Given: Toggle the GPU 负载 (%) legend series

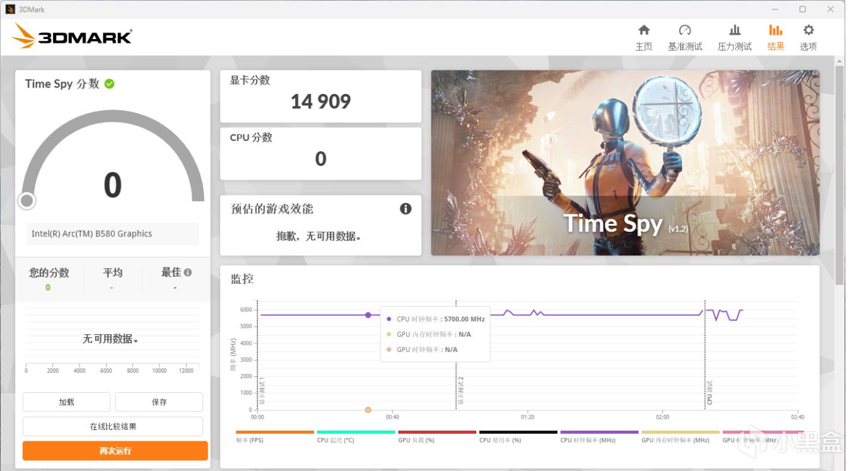Looking at the screenshot, I should pos(437,436).
